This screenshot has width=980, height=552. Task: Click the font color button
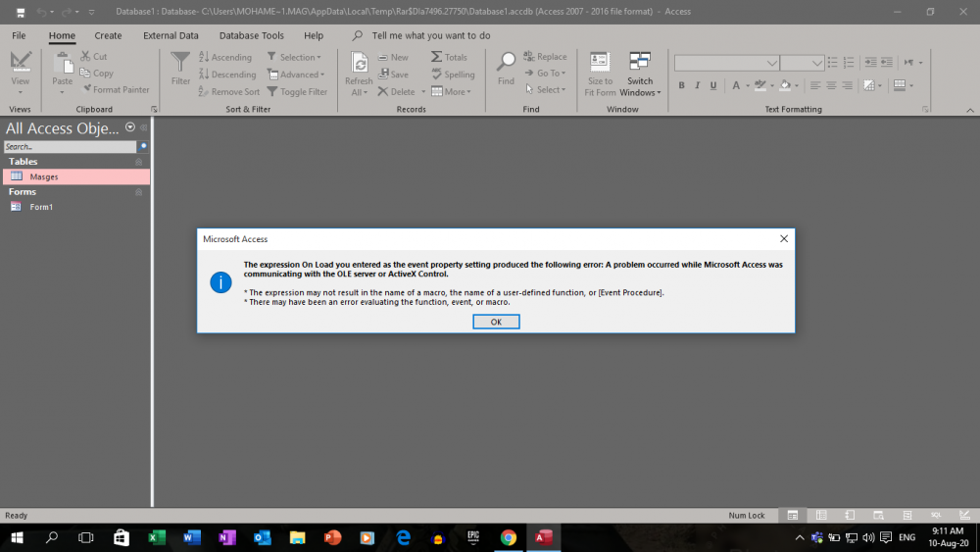tap(736, 85)
